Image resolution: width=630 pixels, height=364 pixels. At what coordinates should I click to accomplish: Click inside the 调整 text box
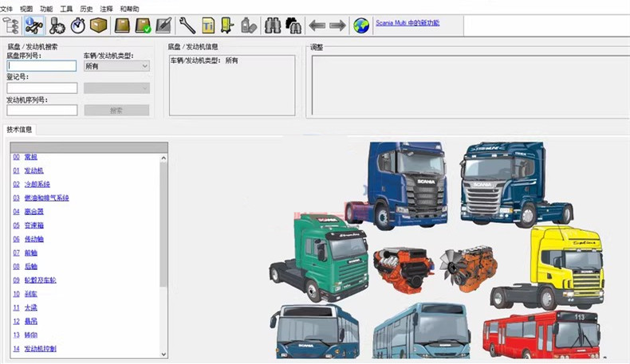click(x=471, y=85)
